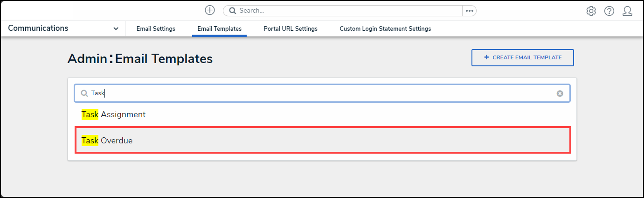Screen dimensions: 644x198
Task: Open the gear administration settings icon
Action: click(x=591, y=11)
